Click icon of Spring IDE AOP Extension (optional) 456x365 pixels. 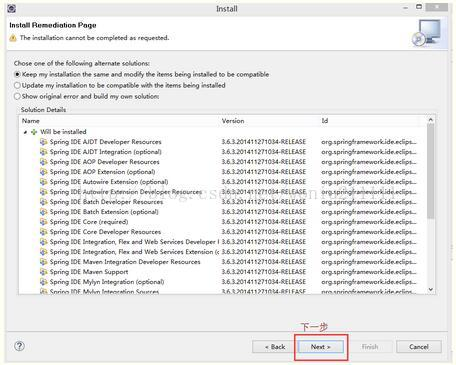click(x=43, y=172)
